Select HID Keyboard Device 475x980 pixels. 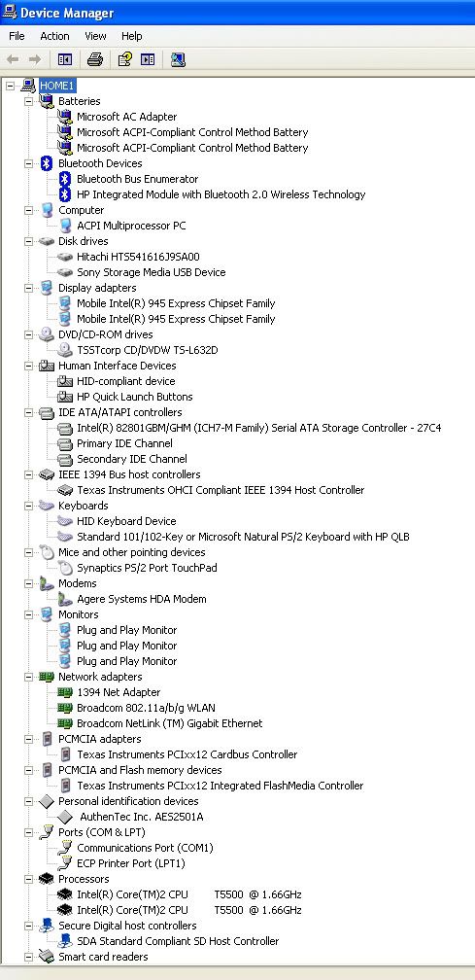click(126, 521)
